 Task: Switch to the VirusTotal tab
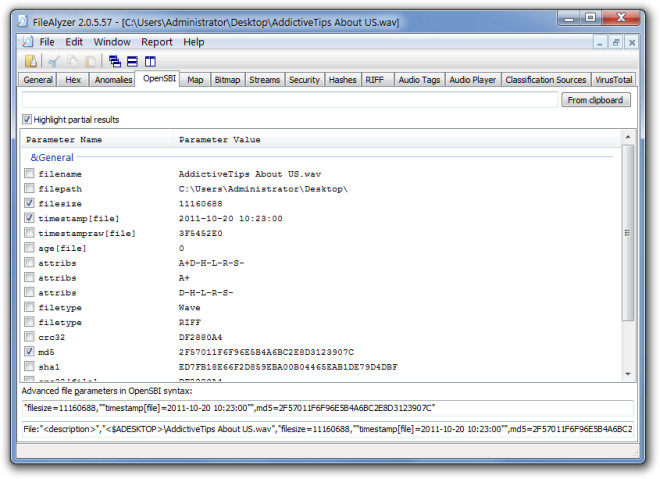pos(613,80)
